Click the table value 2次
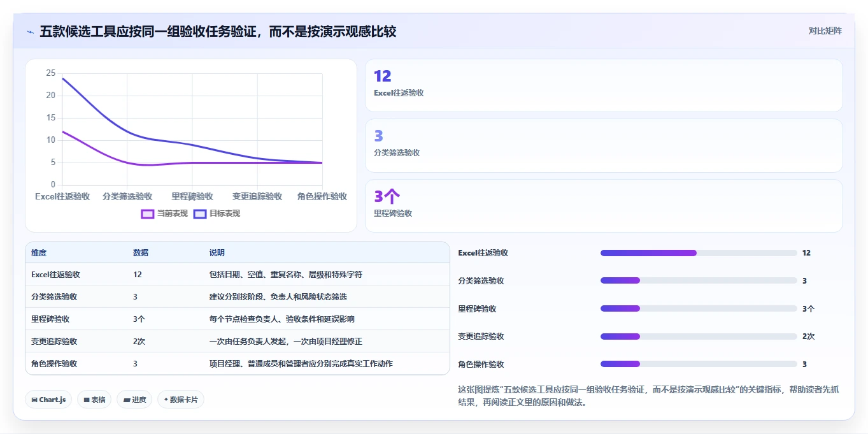The width and height of the screenshot is (868, 434). 139,342
